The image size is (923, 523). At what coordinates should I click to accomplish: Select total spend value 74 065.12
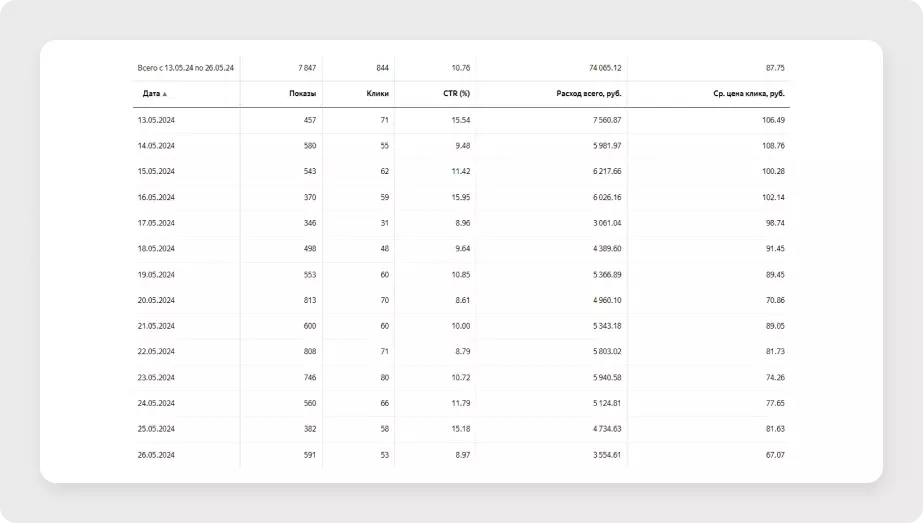605,68
